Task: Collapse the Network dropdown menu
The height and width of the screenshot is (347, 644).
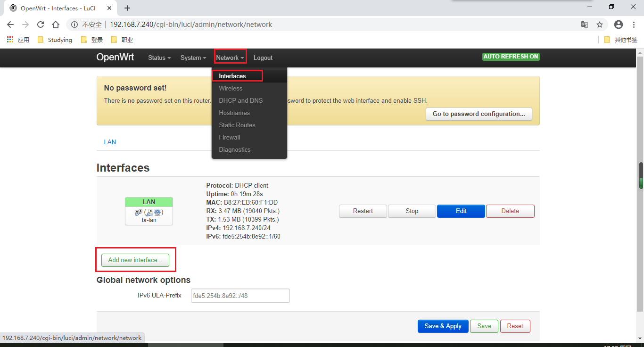Action: tap(230, 58)
